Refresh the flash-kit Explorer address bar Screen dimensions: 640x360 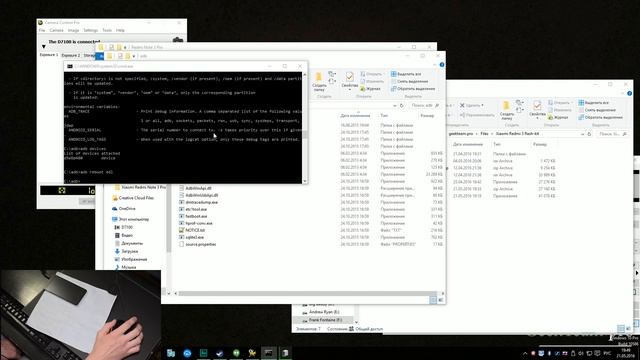click(x=589, y=134)
